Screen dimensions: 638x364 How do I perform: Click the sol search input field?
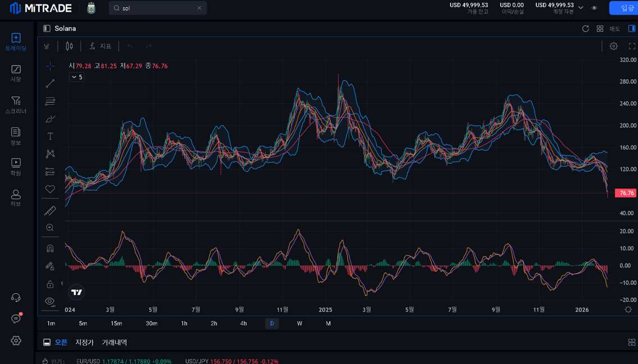[x=157, y=8]
